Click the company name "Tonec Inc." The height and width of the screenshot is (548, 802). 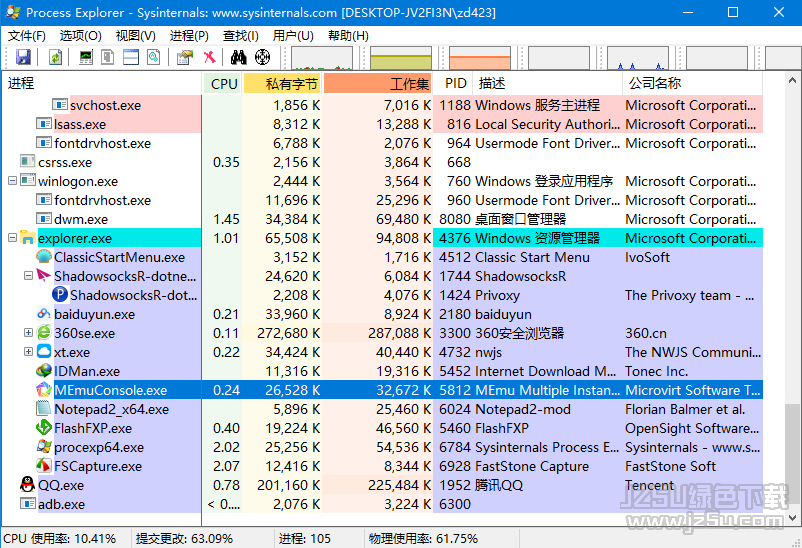click(656, 371)
